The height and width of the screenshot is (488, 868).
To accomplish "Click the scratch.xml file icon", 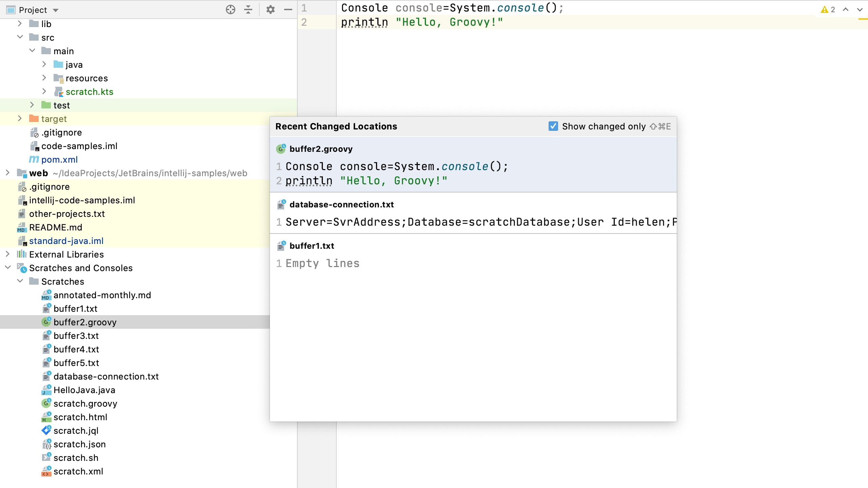I will coord(46,471).
